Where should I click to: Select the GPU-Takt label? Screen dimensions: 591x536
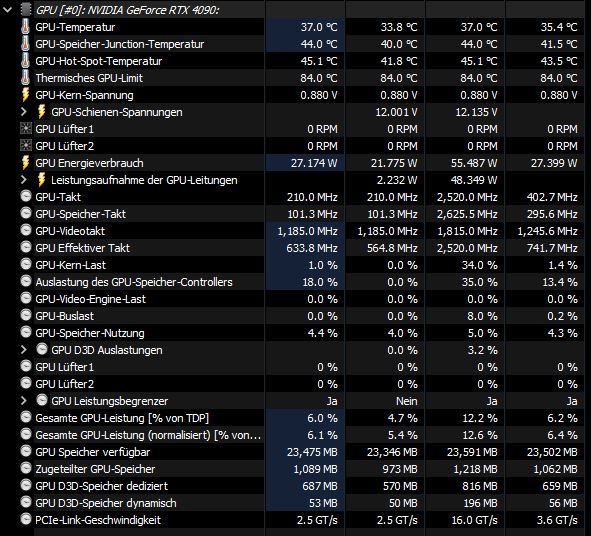(x=58, y=197)
